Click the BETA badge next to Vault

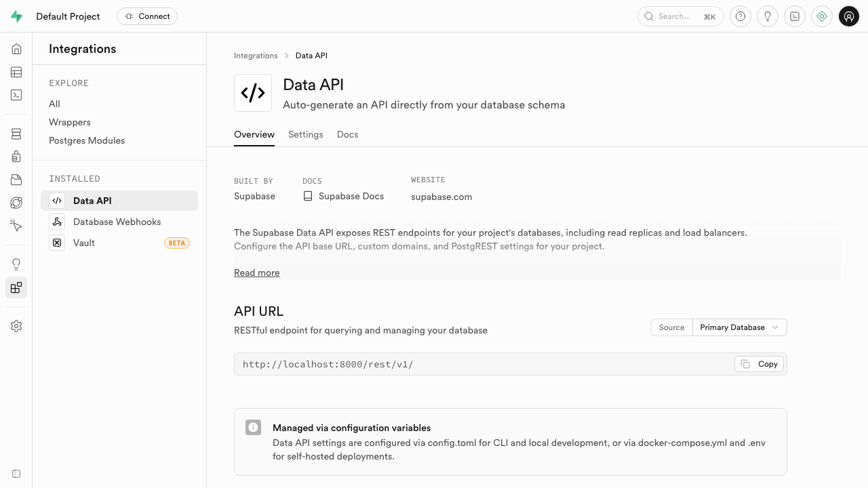click(177, 243)
